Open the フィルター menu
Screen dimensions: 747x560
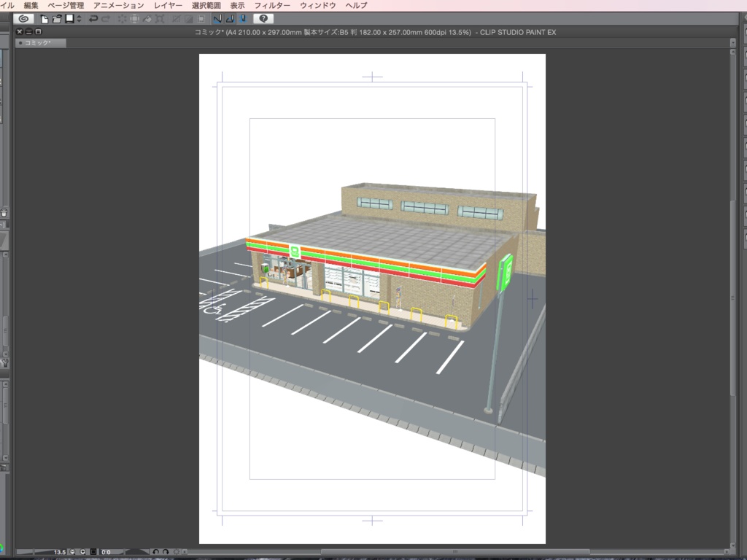(272, 5)
